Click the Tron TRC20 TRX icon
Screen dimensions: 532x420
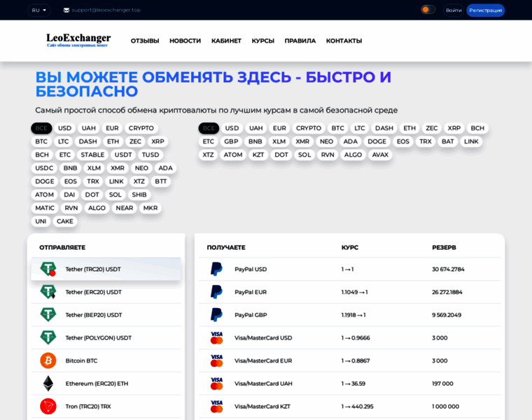pyautogui.click(x=48, y=407)
